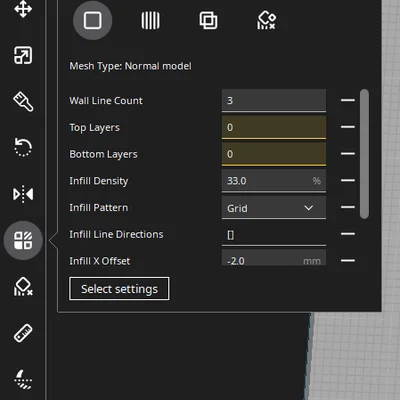Viewport: 400px width, 400px height.
Task: Remove the Wall Line Count setting
Action: pos(348,100)
